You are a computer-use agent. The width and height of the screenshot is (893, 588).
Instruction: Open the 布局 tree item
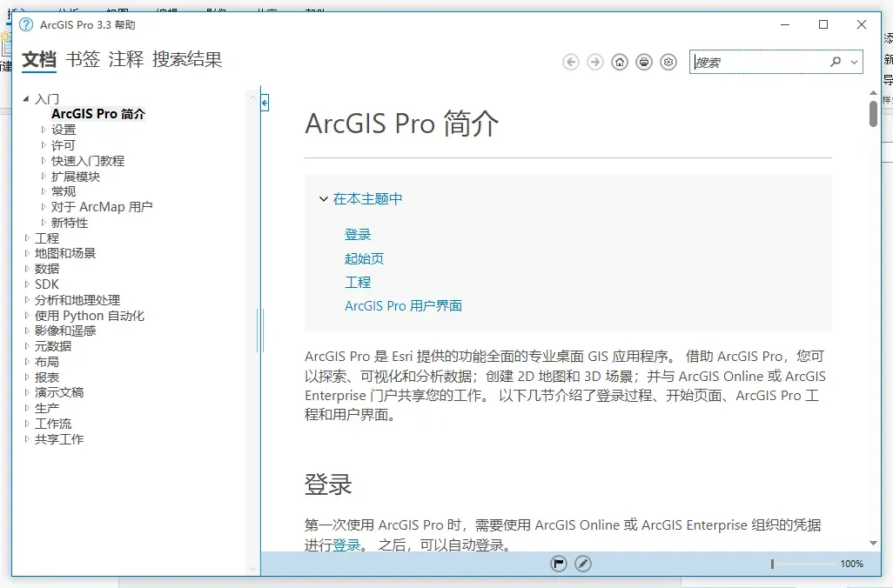click(47, 362)
